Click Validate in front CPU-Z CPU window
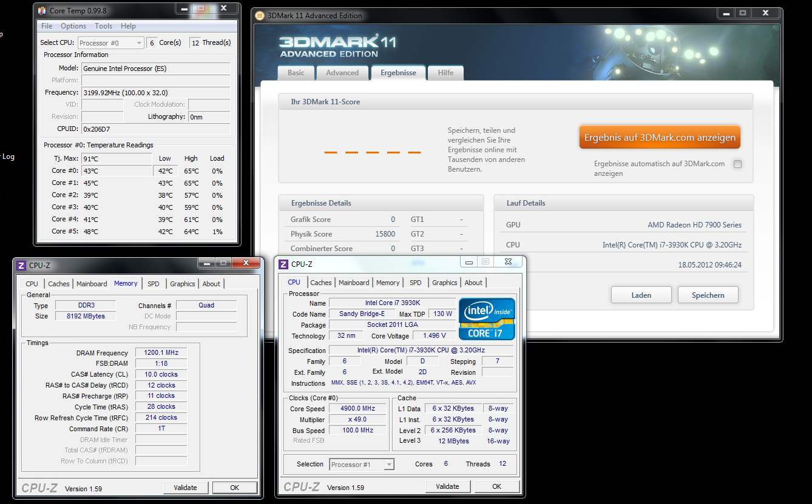812x504 pixels. [x=448, y=486]
